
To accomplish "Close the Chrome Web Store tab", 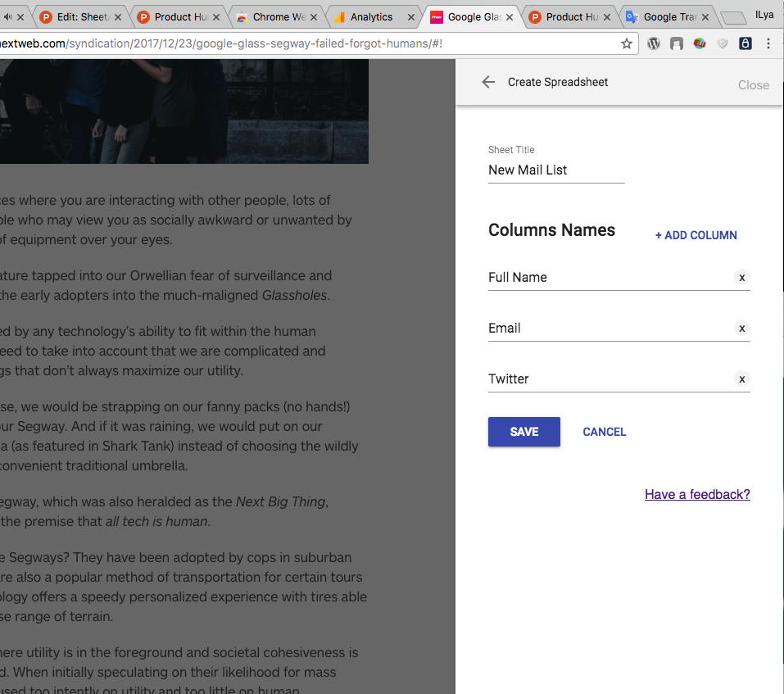I will click(314, 17).
